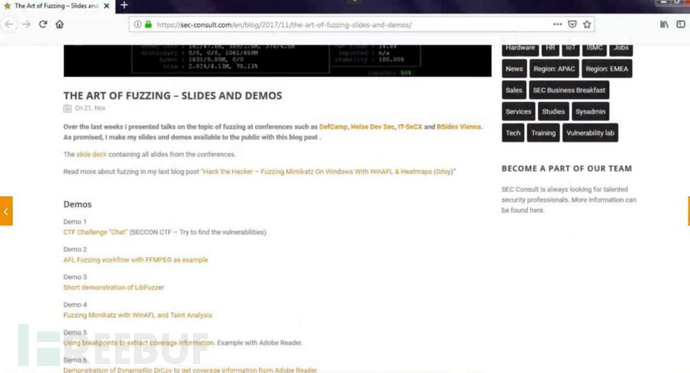Open the page actions three-dot menu

558,24
